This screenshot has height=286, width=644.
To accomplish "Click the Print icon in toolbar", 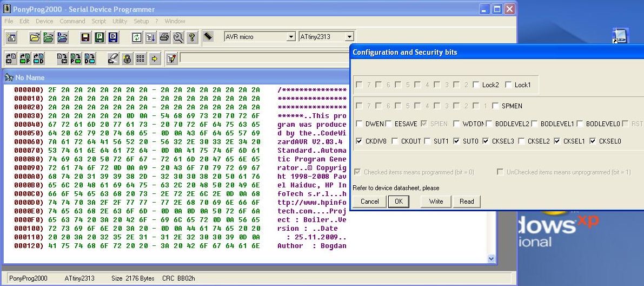I will click(164, 37).
